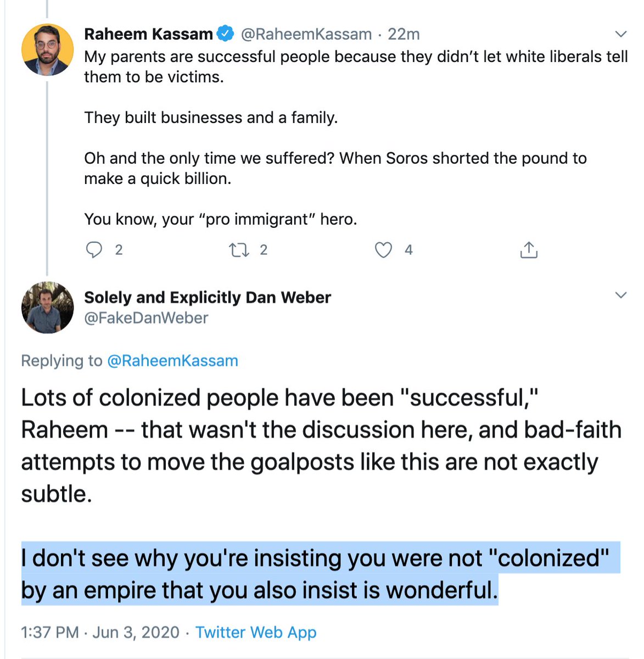Open the @RaheemKassam handle beside the display name

click(x=306, y=34)
